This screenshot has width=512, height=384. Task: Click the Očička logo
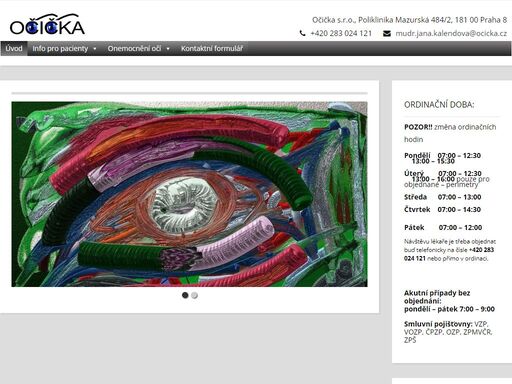pos(47,25)
